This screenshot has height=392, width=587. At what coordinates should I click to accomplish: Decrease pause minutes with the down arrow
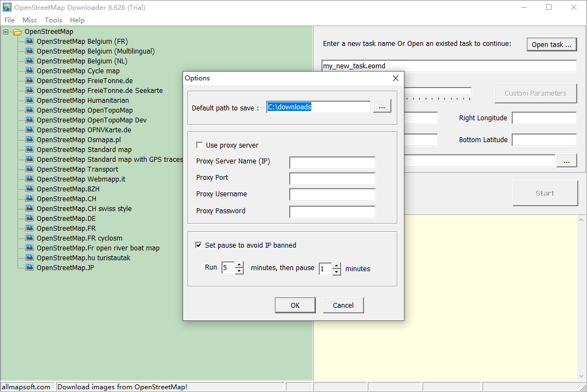pos(337,271)
